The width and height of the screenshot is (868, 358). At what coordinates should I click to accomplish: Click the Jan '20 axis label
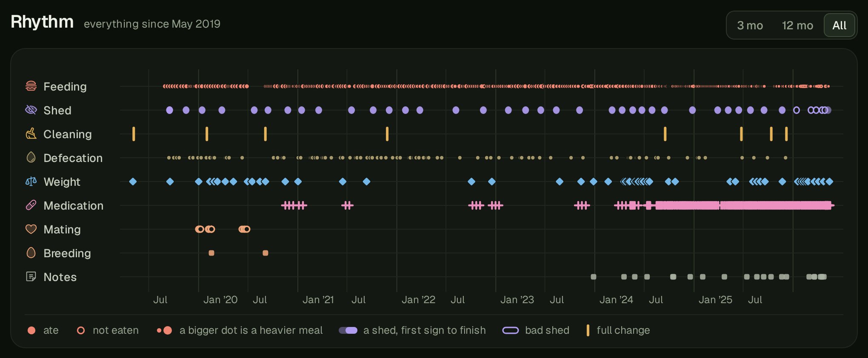220,300
